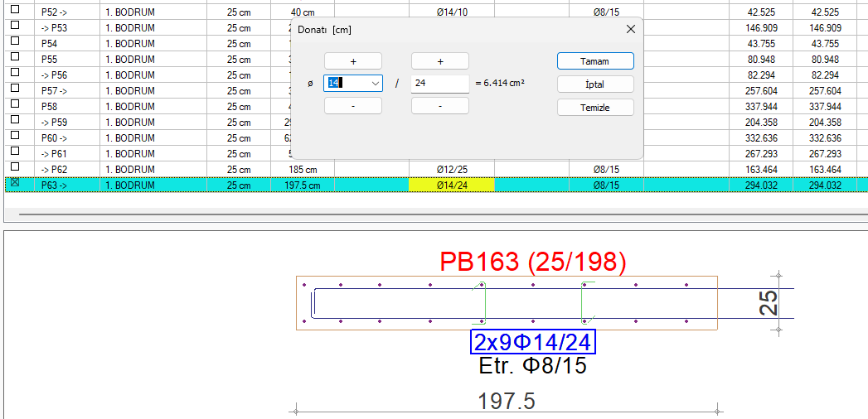
Task: Click the Ø12/25 reinforcement cell in row P62
Action: [x=451, y=170]
